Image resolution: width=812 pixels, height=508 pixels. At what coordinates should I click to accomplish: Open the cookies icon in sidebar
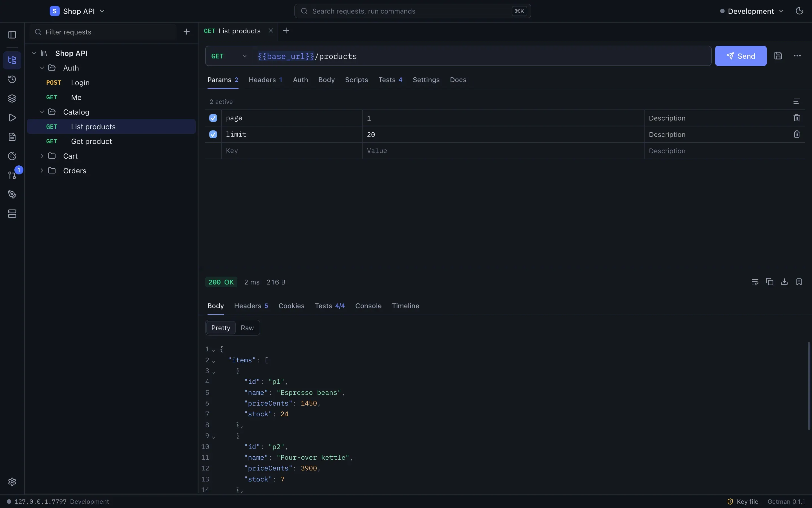pos(12,156)
